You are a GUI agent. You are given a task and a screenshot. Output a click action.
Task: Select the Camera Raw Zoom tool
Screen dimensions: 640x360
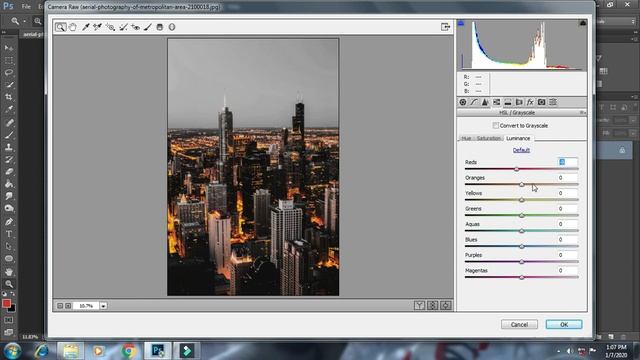[x=60, y=27]
